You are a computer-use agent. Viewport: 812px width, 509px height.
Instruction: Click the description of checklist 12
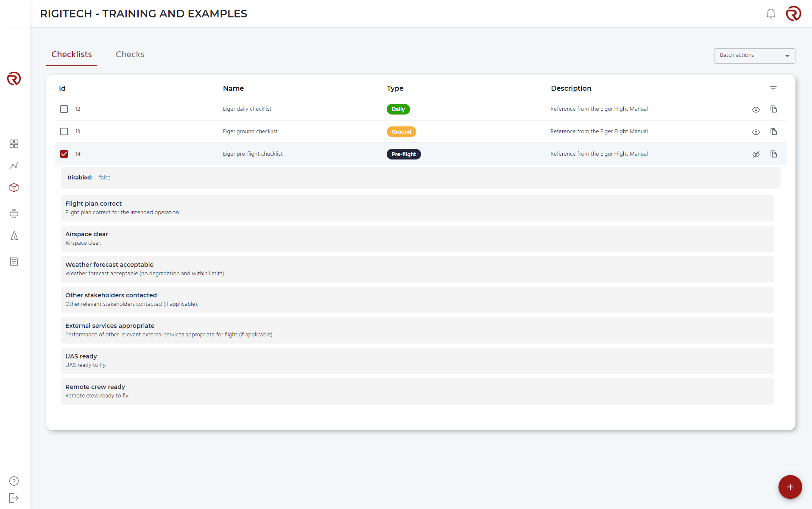(599, 109)
